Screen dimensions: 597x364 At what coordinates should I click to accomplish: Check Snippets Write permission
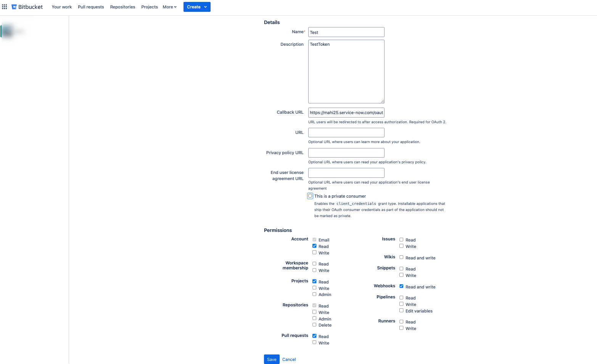pos(401,275)
